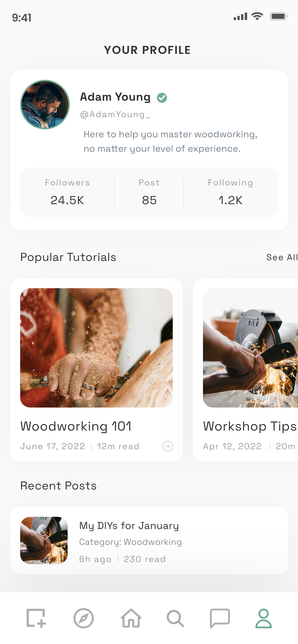Open the Workshop Tips tutorial image
The image size is (298, 644).
pos(250,347)
